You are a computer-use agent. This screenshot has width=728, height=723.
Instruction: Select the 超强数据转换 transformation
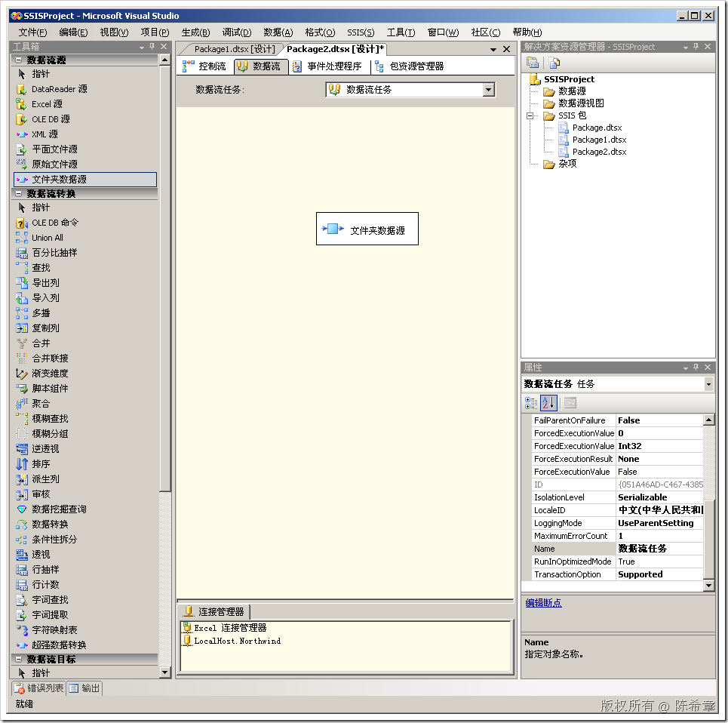[x=59, y=645]
